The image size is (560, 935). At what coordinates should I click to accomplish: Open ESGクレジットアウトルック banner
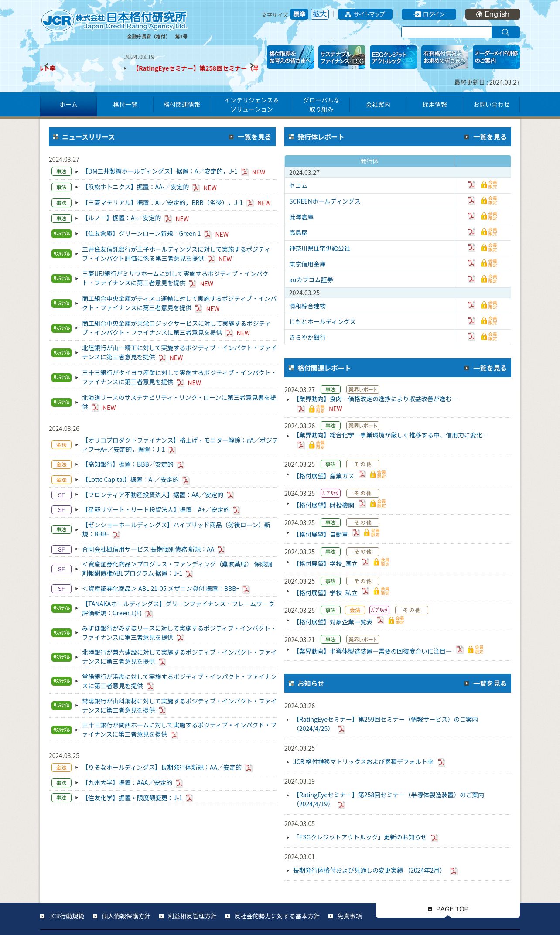click(x=393, y=57)
